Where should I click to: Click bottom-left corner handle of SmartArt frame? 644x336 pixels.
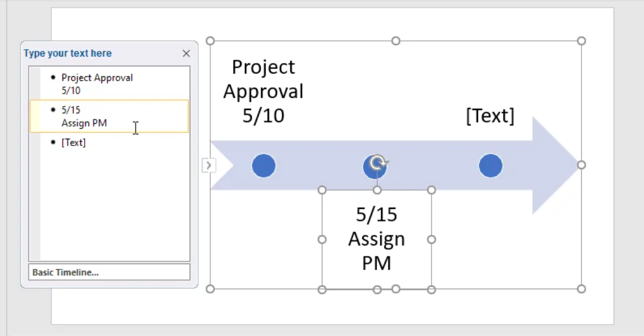[210, 289]
